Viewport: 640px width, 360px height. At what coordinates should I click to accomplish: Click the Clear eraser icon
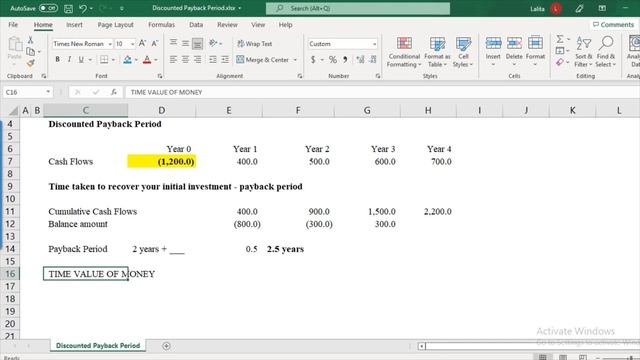pyautogui.click(x=560, y=62)
